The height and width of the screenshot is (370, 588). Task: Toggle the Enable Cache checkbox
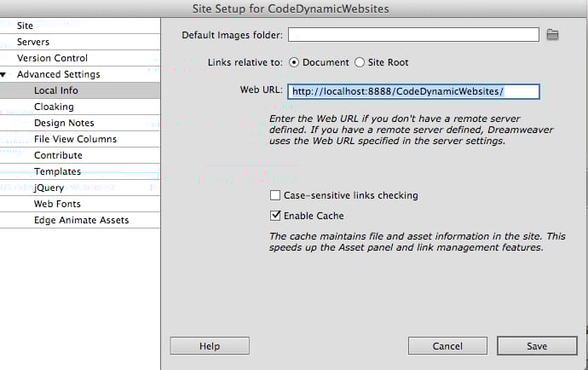coord(275,216)
